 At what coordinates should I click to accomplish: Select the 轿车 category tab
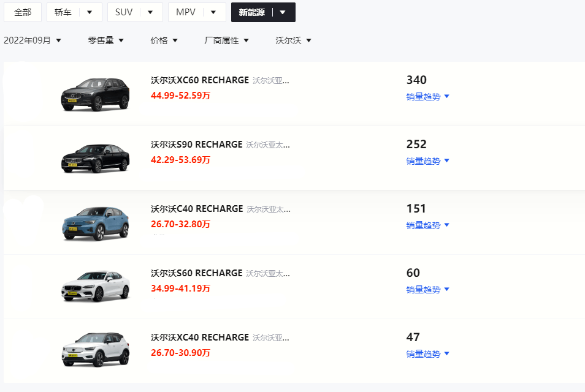[63, 12]
